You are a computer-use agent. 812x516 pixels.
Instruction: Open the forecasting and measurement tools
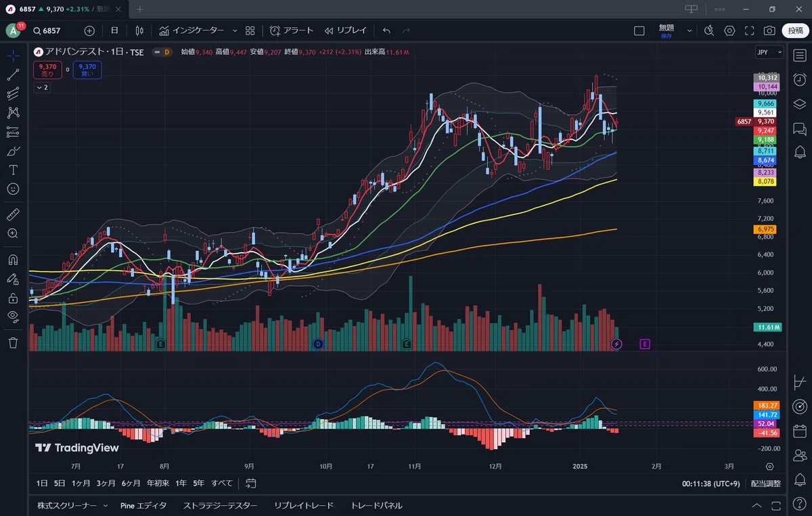pyautogui.click(x=13, y=132)
